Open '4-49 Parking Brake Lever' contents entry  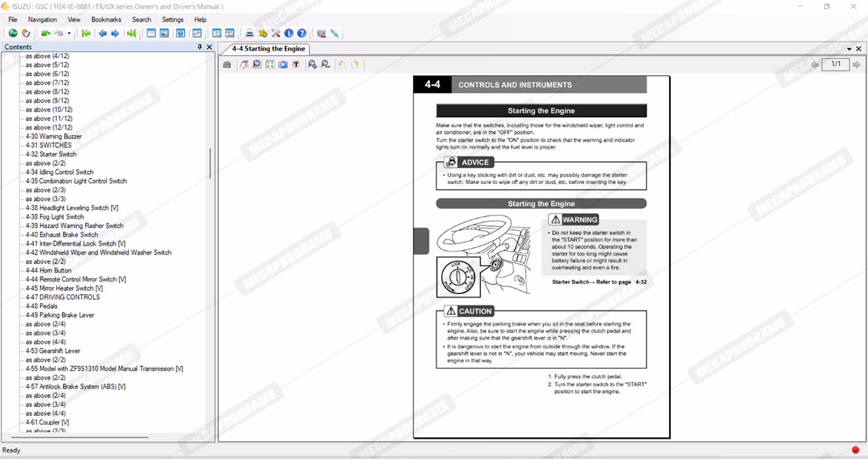(x=60, y=315)
